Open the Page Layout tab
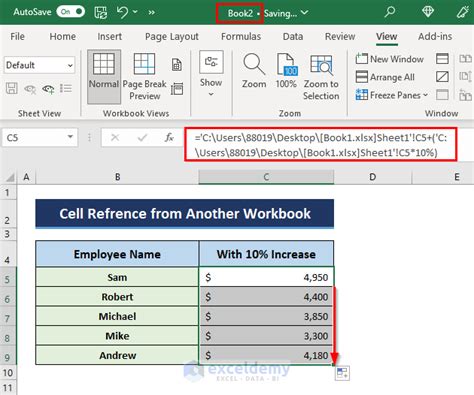 pyautogui.click(x=172, y=36)
